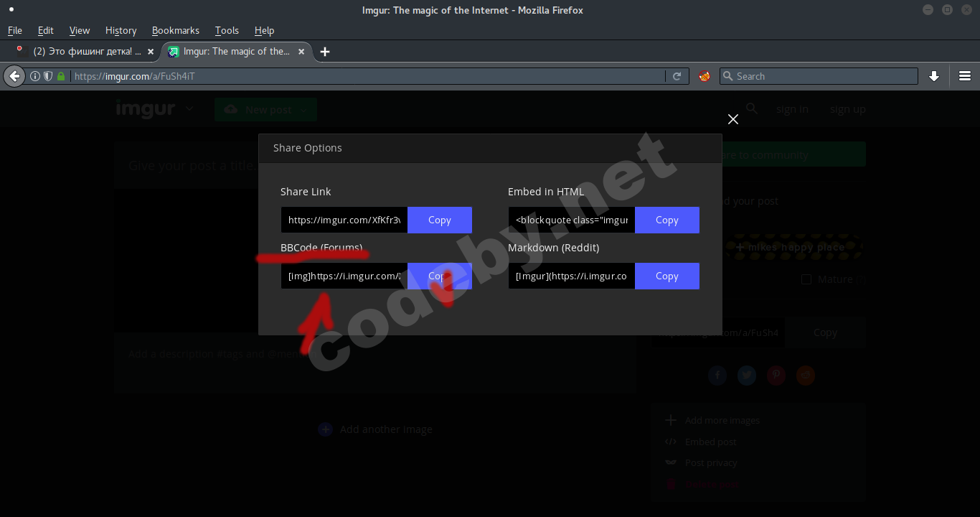Copy the Markdown (Reddit) link
Viewport: 980px width, 517px height.
(667, 276)
